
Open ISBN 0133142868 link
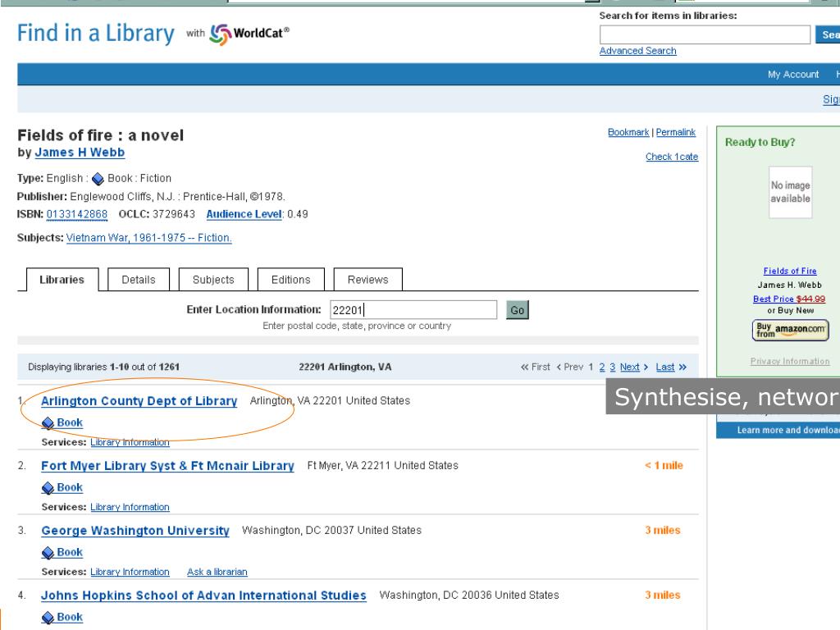(77, 214)
